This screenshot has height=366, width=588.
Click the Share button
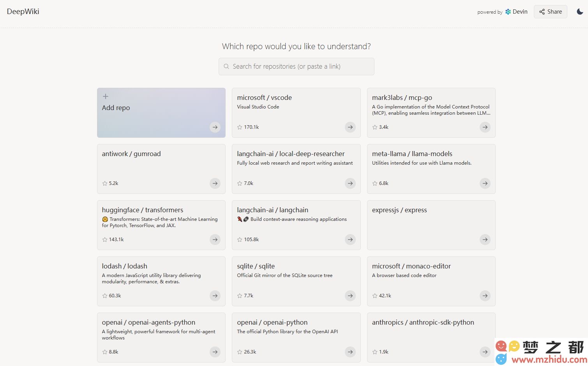[x=550, y=12]
